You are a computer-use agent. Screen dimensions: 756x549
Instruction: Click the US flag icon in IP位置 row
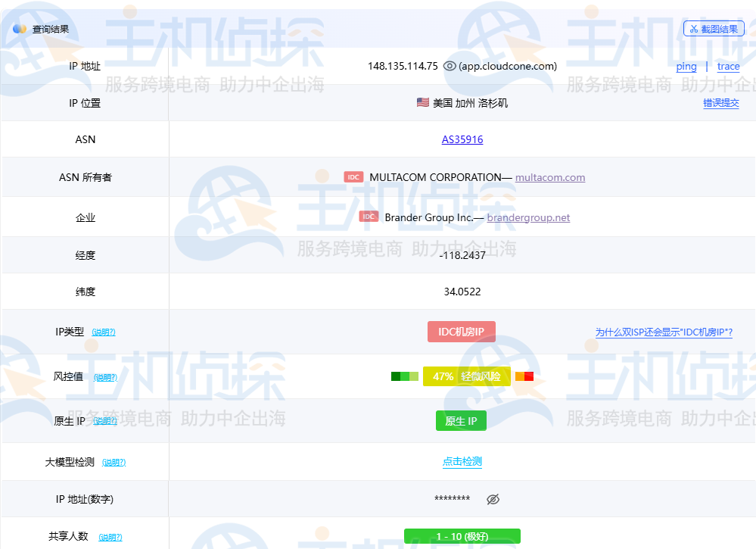(x=423, y=102)
